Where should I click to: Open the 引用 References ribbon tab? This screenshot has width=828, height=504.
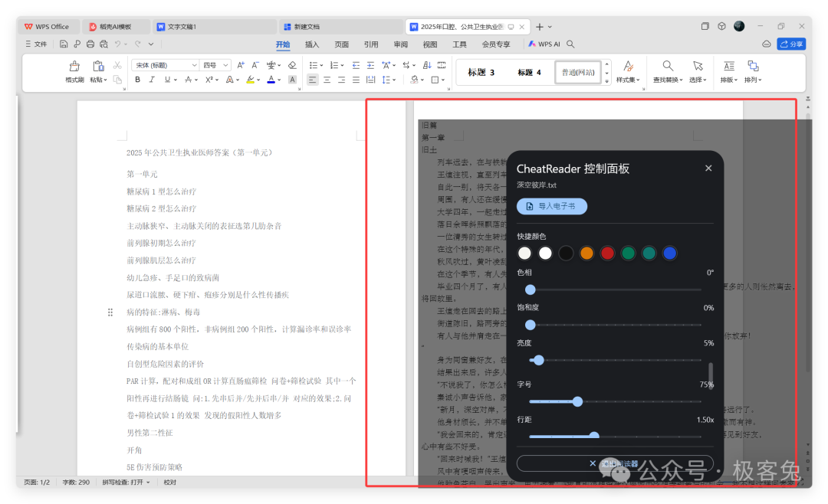point(371,44)
